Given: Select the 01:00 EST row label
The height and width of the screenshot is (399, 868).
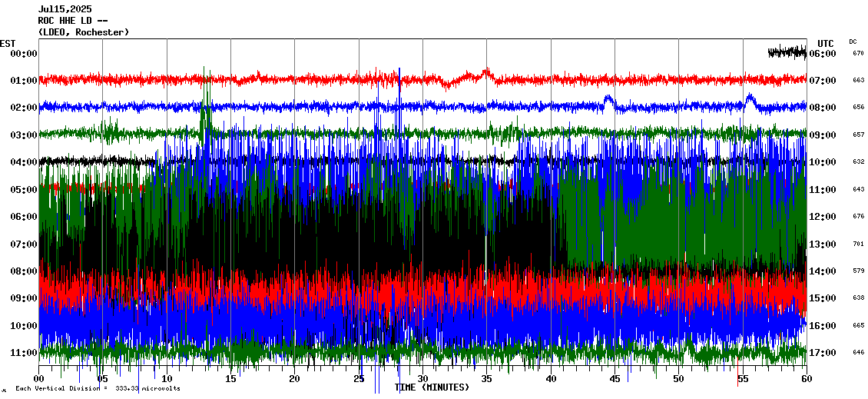Looking at the screenshot, I should point(23,81).
